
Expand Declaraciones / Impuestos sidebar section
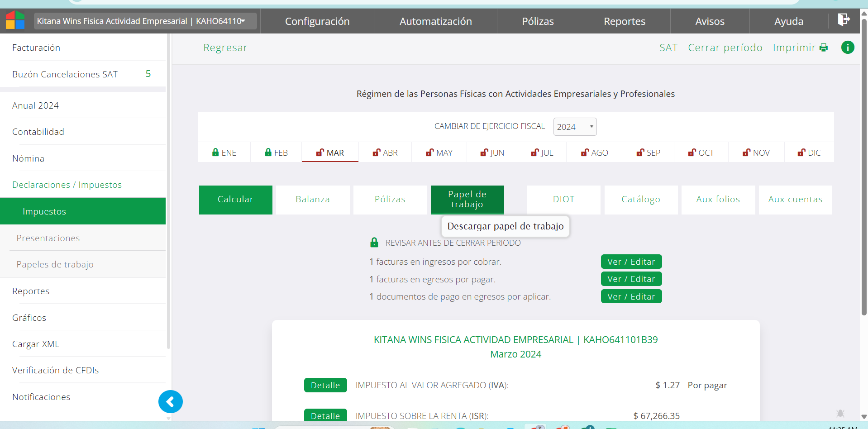tap(67, 185)
